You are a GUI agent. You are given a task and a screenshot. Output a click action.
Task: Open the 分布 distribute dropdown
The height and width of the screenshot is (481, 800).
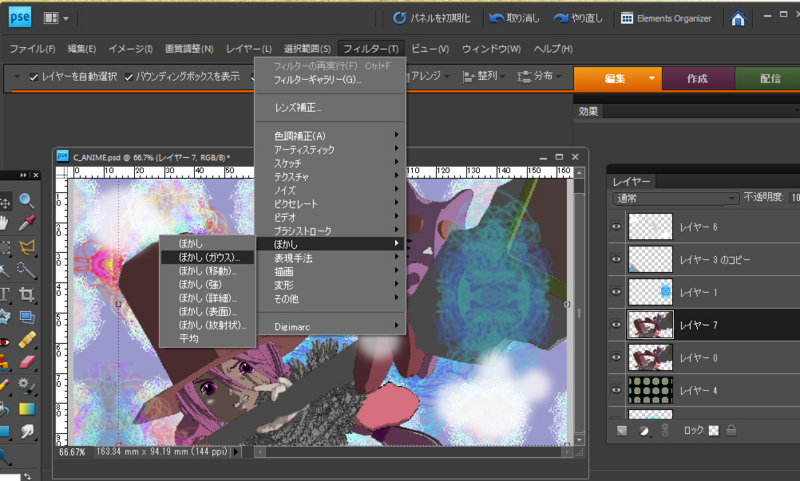pyautogui.click(x=539, y=76)
